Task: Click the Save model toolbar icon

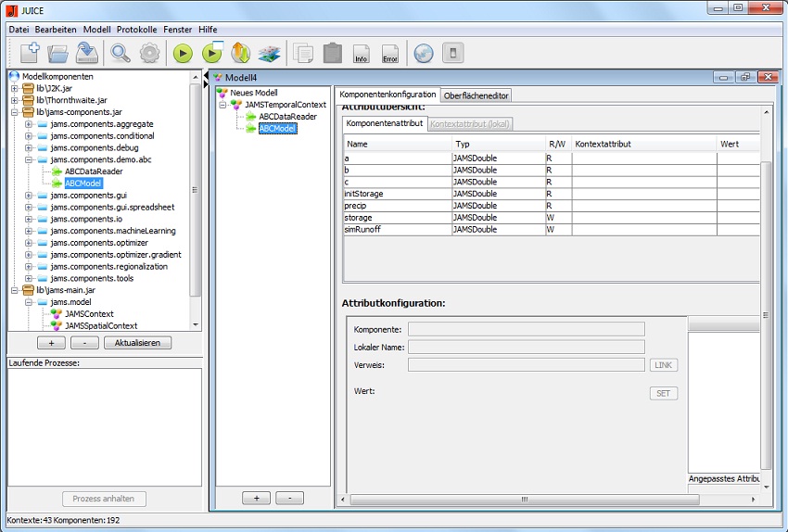Action: click(88, 53)
